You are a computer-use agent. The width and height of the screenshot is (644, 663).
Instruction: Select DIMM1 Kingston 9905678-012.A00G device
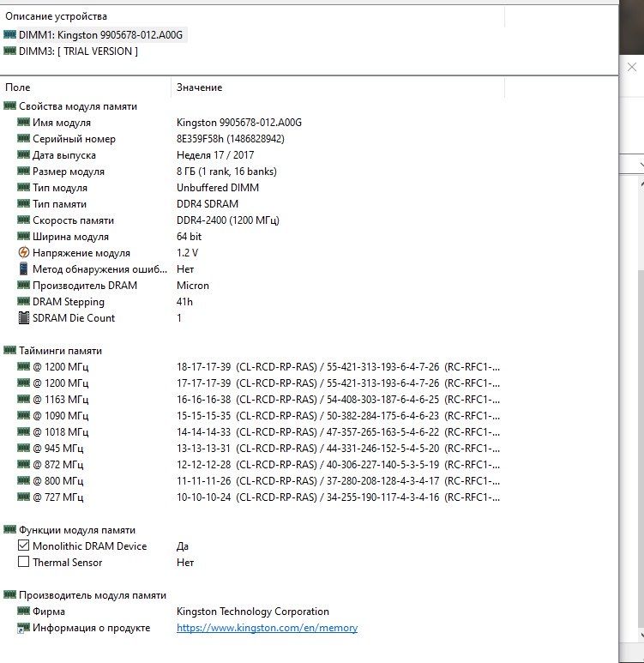[100, 34]
